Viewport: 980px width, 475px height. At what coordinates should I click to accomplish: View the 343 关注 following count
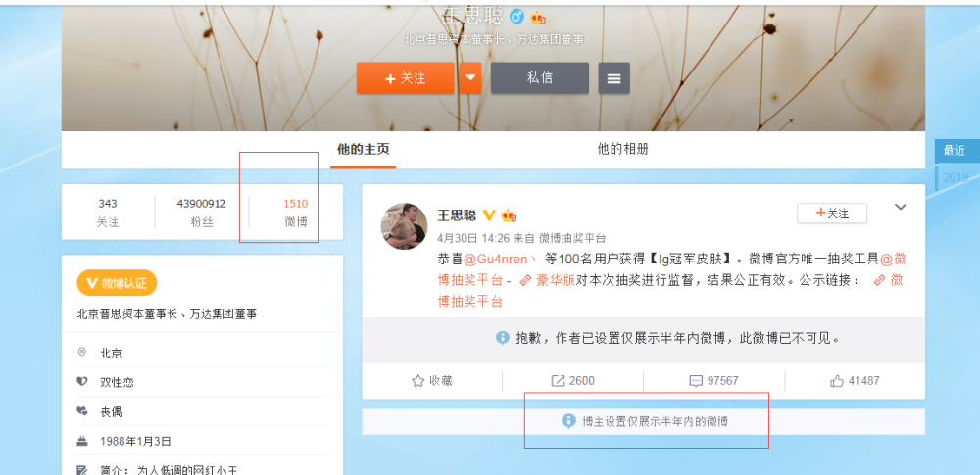(x=108, y=213)
